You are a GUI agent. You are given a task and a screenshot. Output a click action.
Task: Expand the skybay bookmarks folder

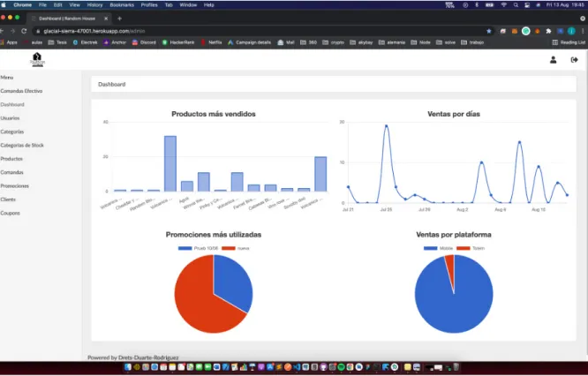361,42
